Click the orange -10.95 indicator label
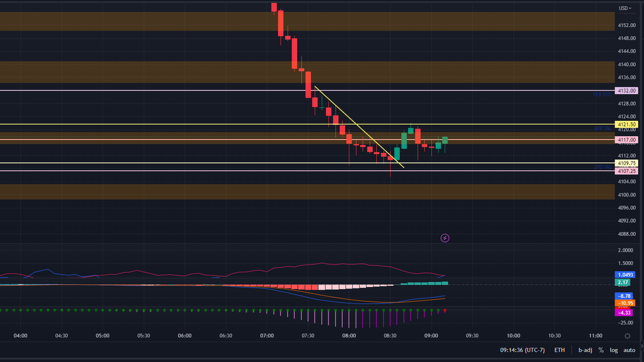Viewport: 644px width, 362px height. coord(625,303)
